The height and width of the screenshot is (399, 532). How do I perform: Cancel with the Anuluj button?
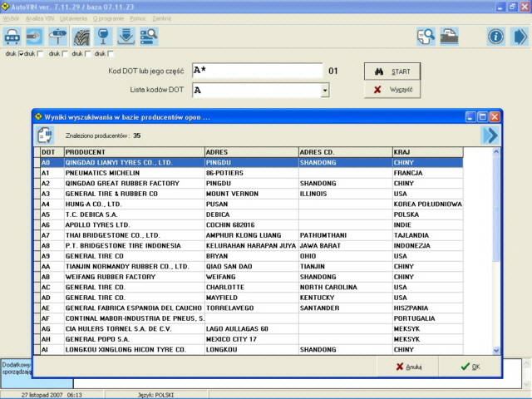point(408,367)
